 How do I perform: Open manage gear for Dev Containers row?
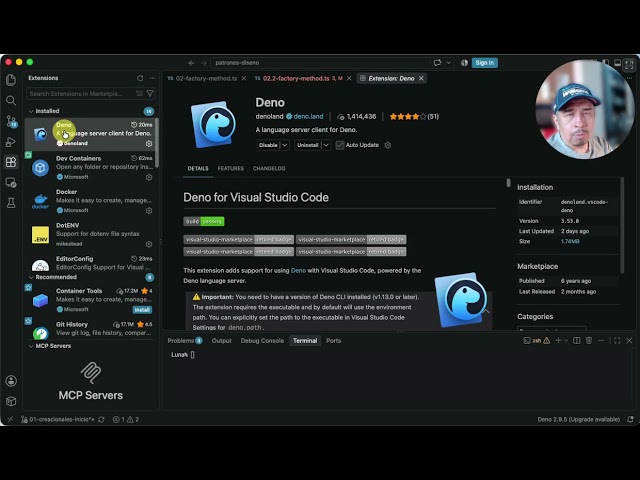[149, 177]
